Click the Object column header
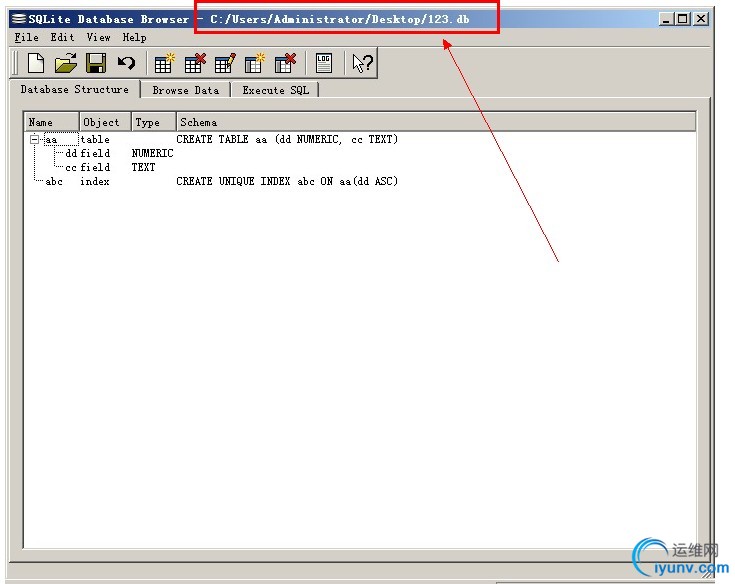Image resolution: width=735 pixels, height=584 pixels. pos(105,122)
